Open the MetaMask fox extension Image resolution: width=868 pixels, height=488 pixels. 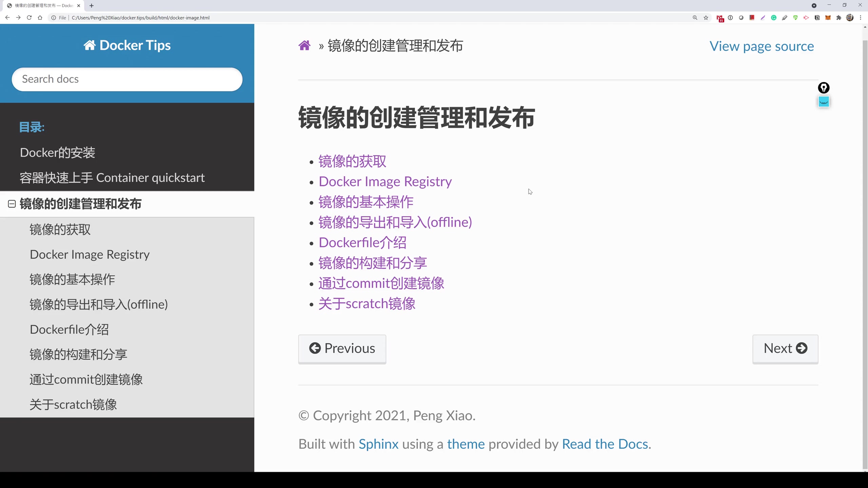coord(828,18)
